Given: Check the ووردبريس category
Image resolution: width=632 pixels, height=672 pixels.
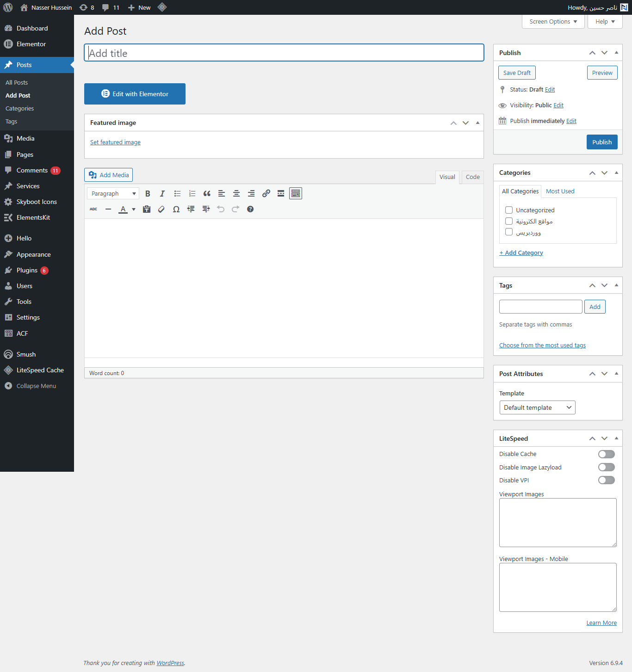Looking at the screenshot, I should [x=509, y=232].
